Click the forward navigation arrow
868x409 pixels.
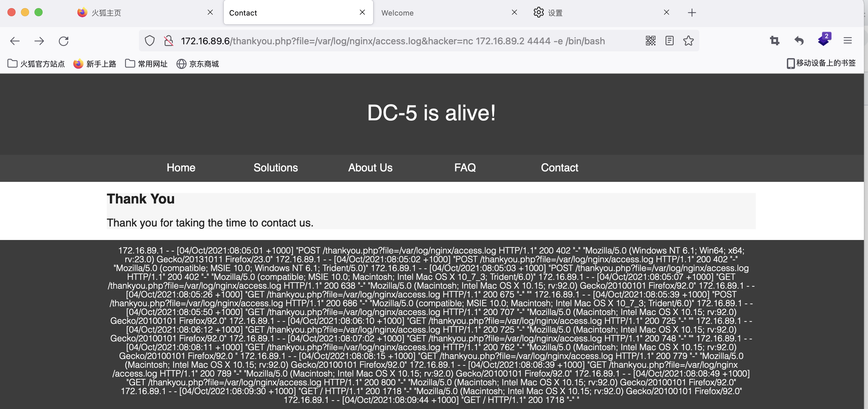point(39,41)
